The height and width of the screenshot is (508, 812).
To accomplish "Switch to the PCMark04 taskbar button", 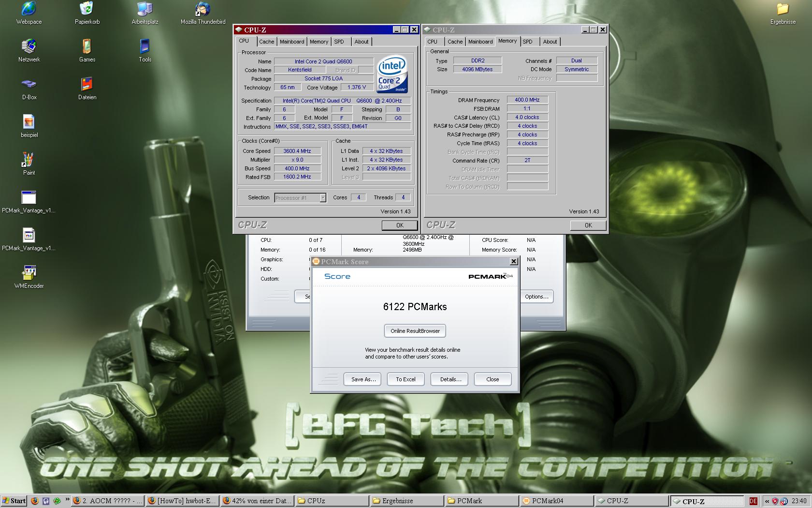I will [x=556, y=501].
